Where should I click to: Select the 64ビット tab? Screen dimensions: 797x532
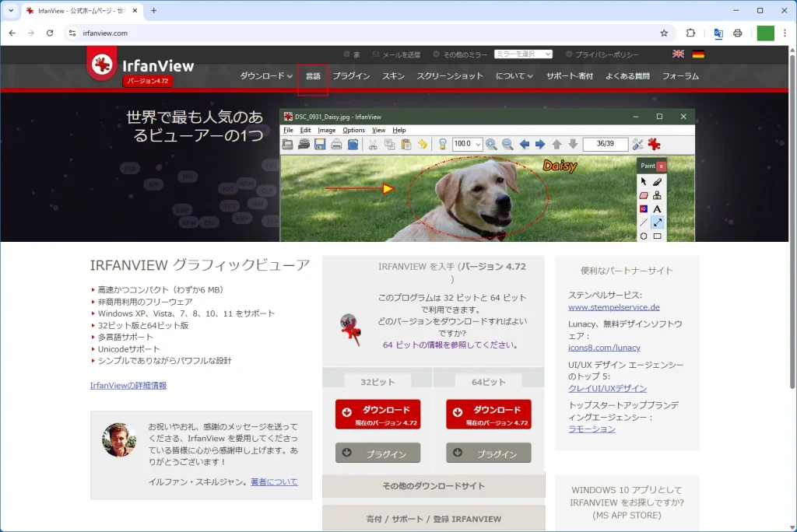click(489, 382)
